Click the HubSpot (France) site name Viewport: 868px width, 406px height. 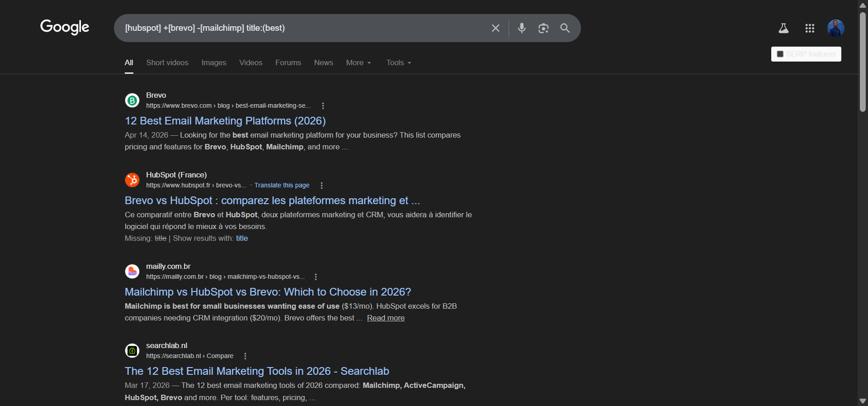click(x=176, y=175)
